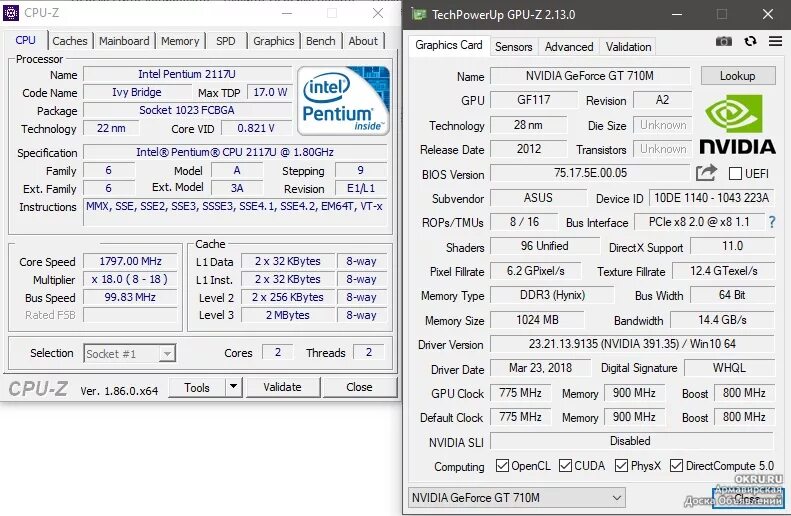Click the bus interface question mark

(772, 222)
